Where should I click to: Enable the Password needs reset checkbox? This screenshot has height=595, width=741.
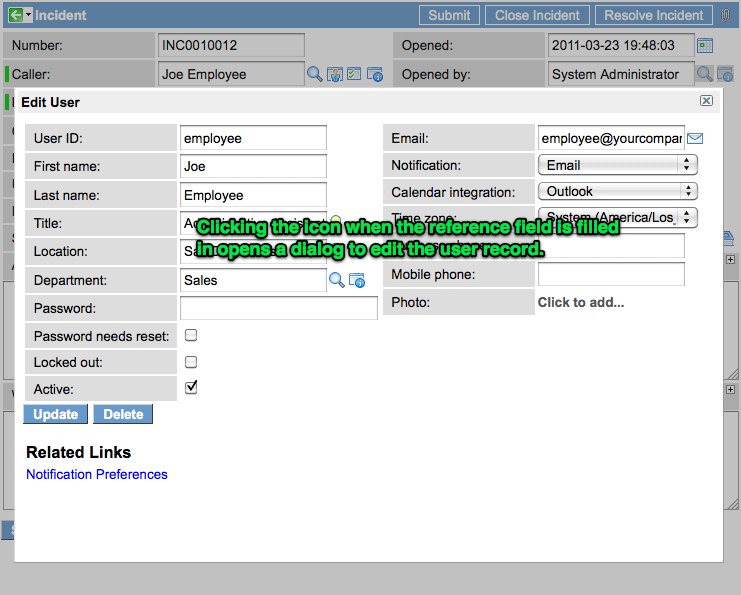[x=191, y=335]
